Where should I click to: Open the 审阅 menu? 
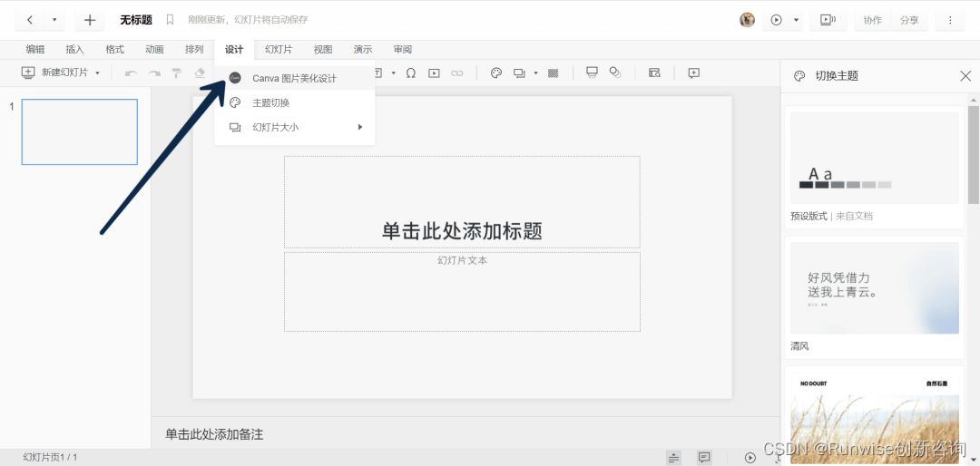[403, 49]
